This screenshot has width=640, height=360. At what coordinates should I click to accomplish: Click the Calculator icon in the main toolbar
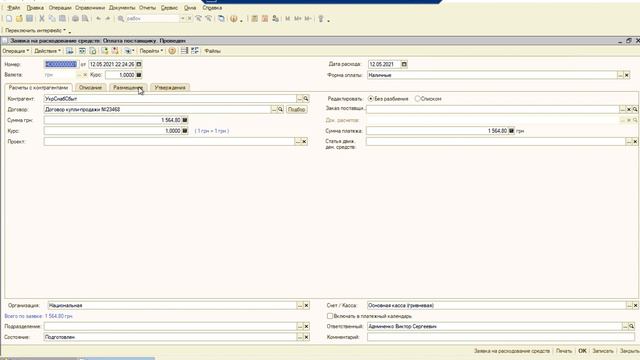click(254, 19)
